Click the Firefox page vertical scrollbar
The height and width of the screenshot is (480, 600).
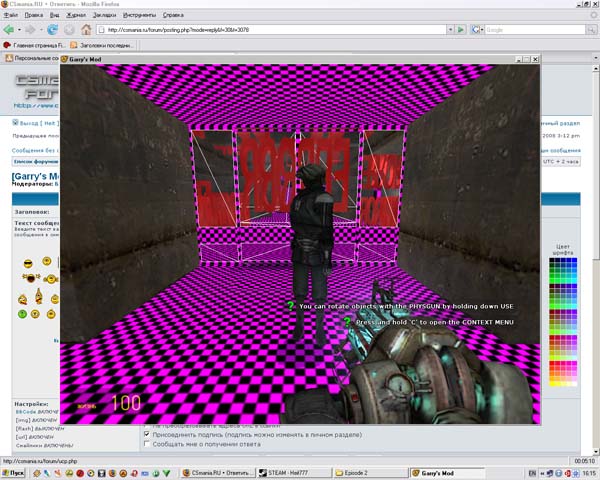pos(596,260)
